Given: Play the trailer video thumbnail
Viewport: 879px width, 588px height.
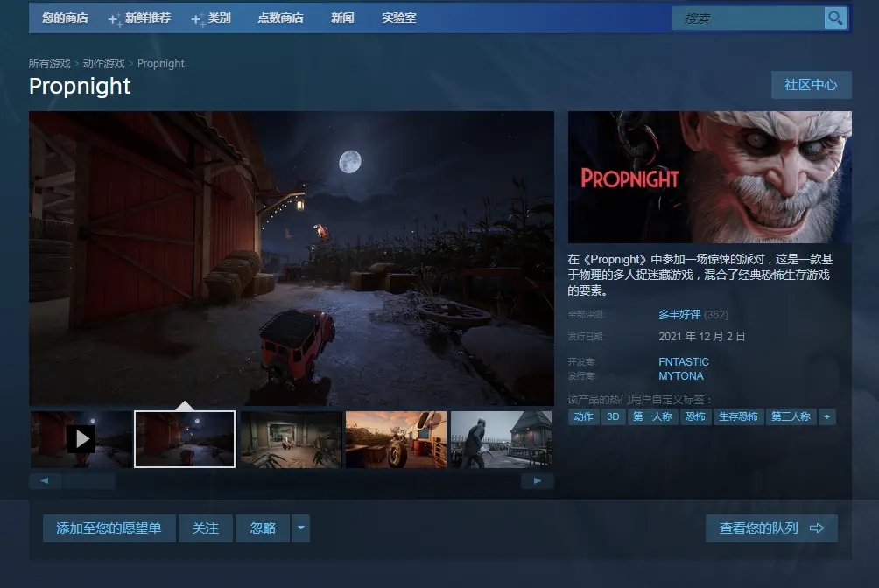Looking at the screenshot, I should point(81,439).
